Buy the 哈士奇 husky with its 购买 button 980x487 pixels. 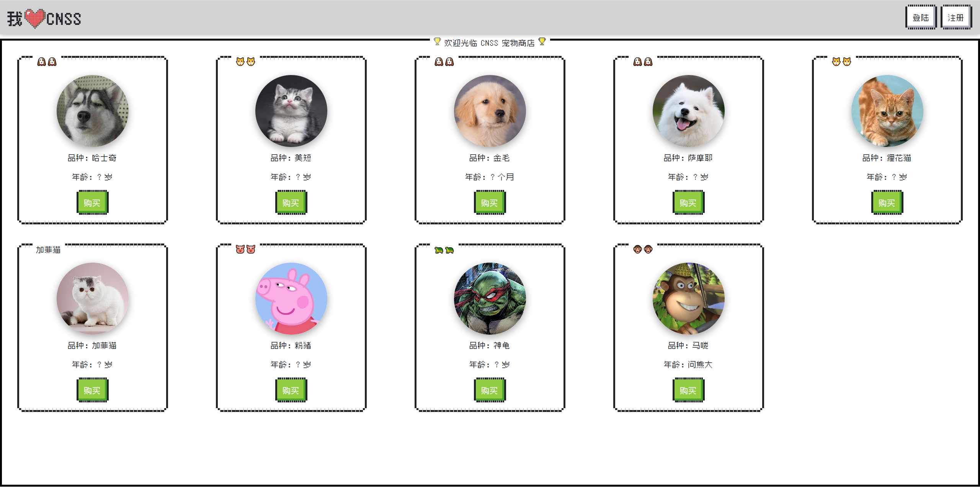point(92,203)
